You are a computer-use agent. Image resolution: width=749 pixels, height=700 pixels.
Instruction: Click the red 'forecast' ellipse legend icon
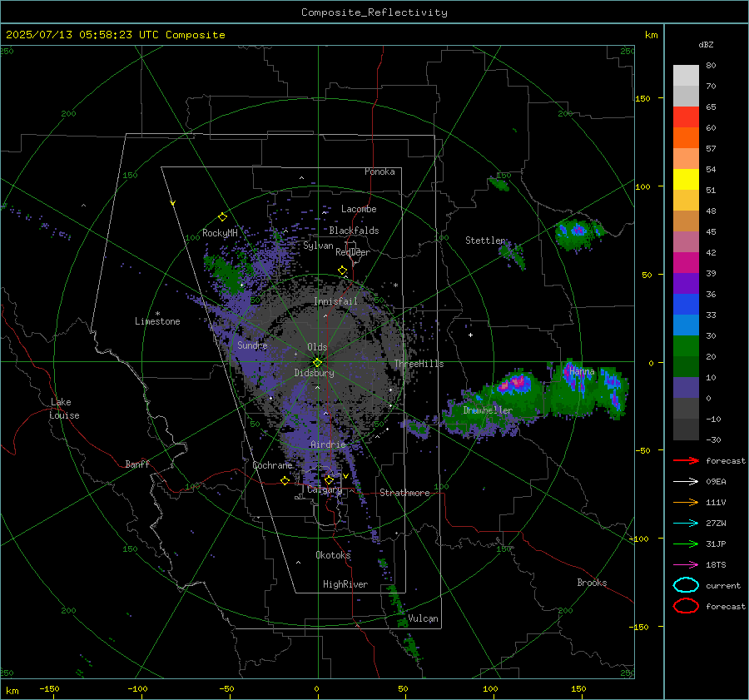(686, 606)
